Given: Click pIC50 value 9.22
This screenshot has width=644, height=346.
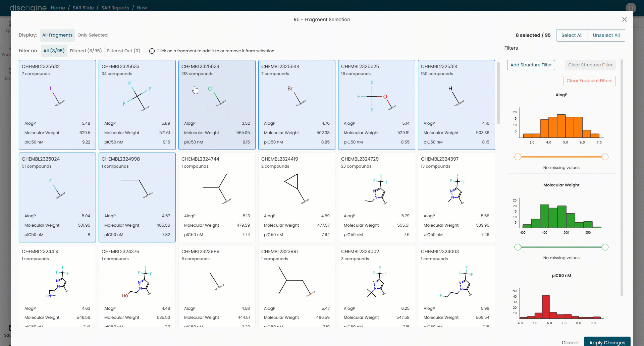Looking at the screenshot, I should tap(86, 142).
